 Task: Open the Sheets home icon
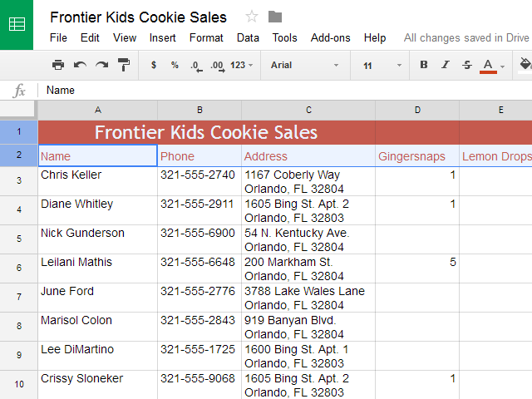click(x=17, y=24)
